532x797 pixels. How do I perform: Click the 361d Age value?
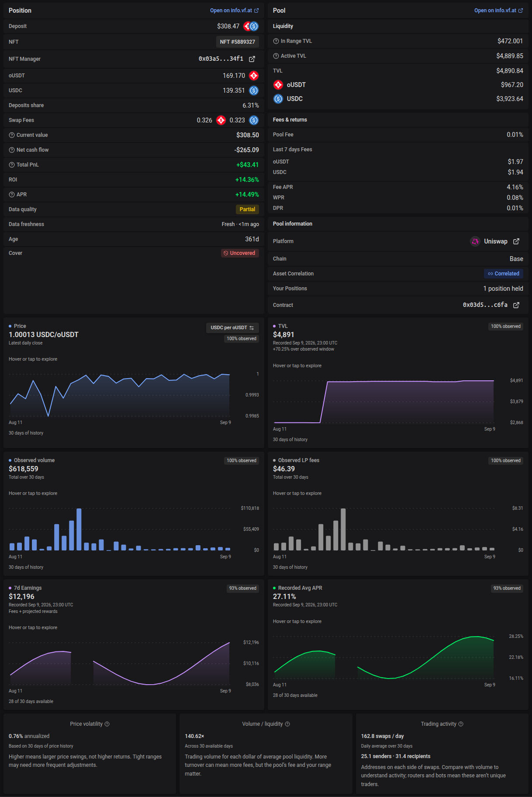[x=252, y=239]
